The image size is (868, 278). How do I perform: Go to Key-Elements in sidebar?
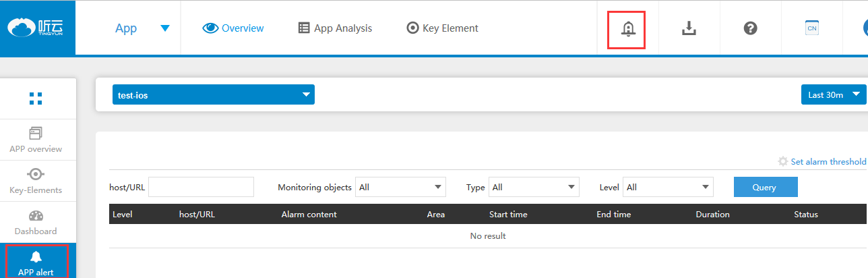[36, 181]
